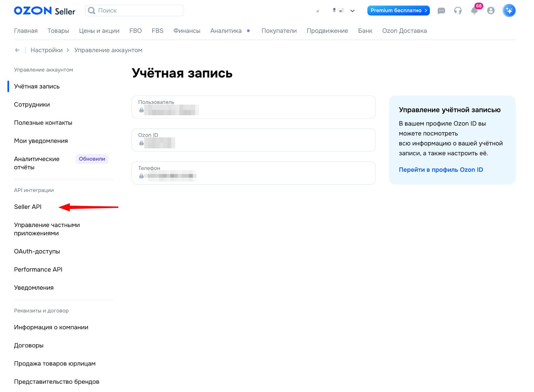Open the Покупатели menu

279,31
